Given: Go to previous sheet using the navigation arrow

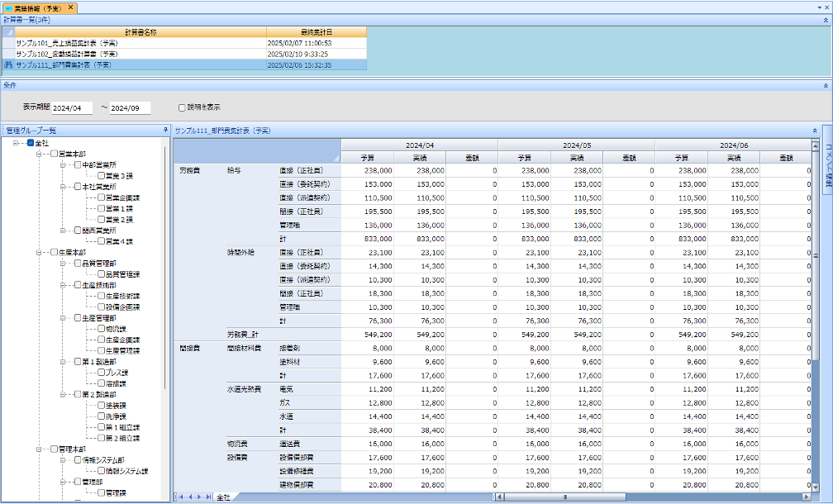Looking at the screenshot, I should click(190, 497).
